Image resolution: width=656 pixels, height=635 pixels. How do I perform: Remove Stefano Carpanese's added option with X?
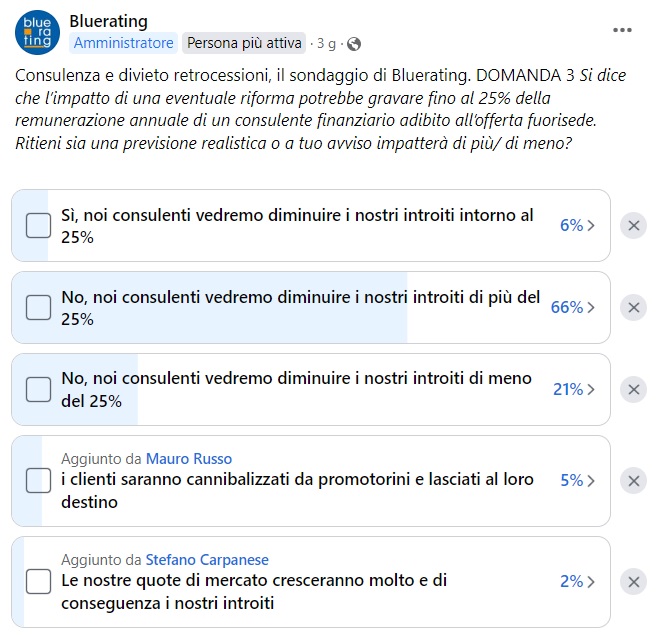633,582
